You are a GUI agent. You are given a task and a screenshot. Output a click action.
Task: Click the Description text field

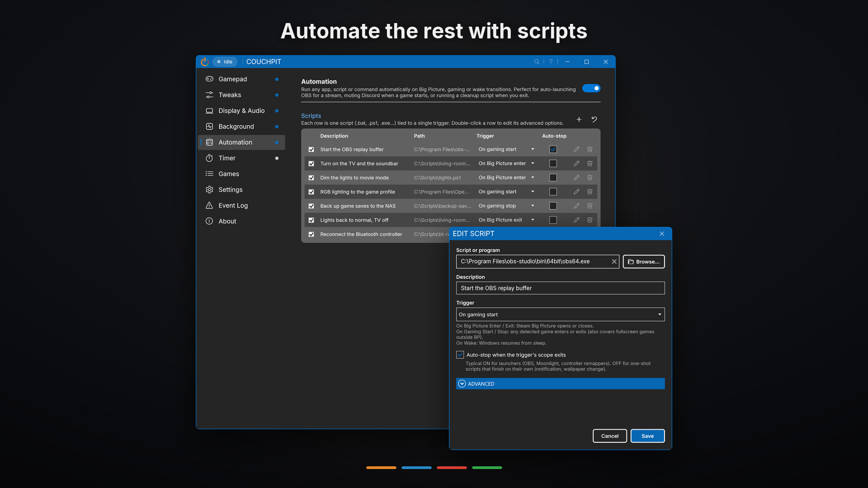[x=560, y=288]
